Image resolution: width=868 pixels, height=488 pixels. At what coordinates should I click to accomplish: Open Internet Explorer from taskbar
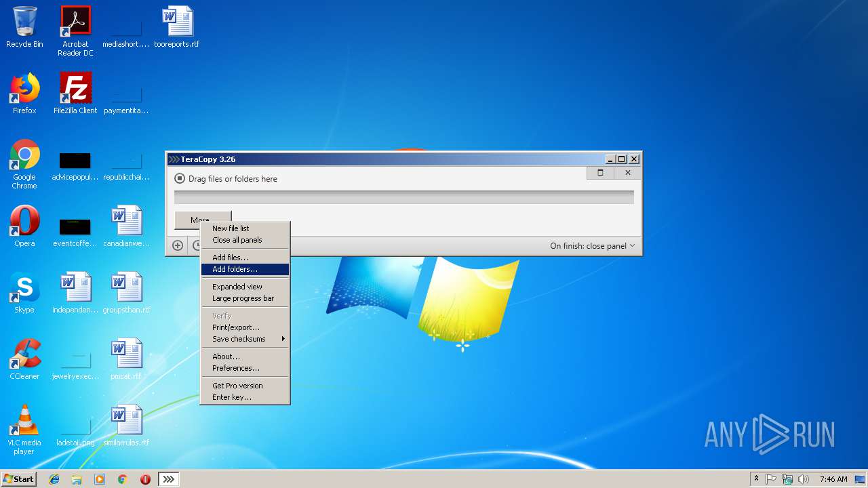(x=54, y=479)
